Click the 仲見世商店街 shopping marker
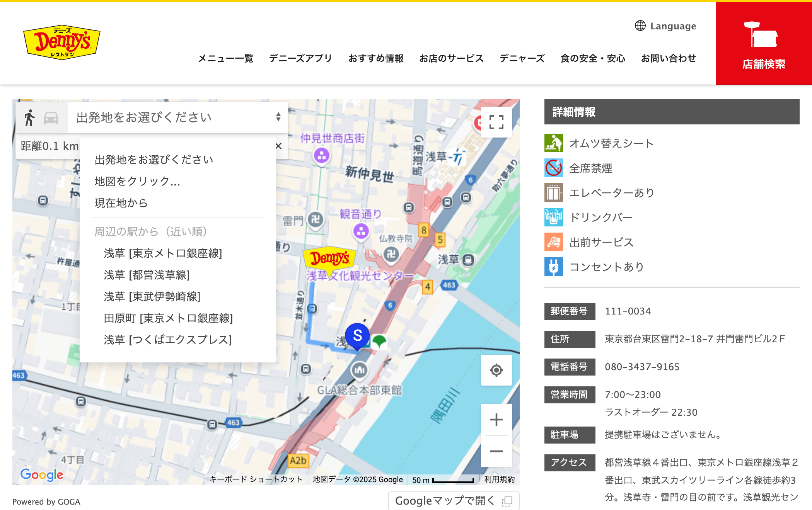 322,156
